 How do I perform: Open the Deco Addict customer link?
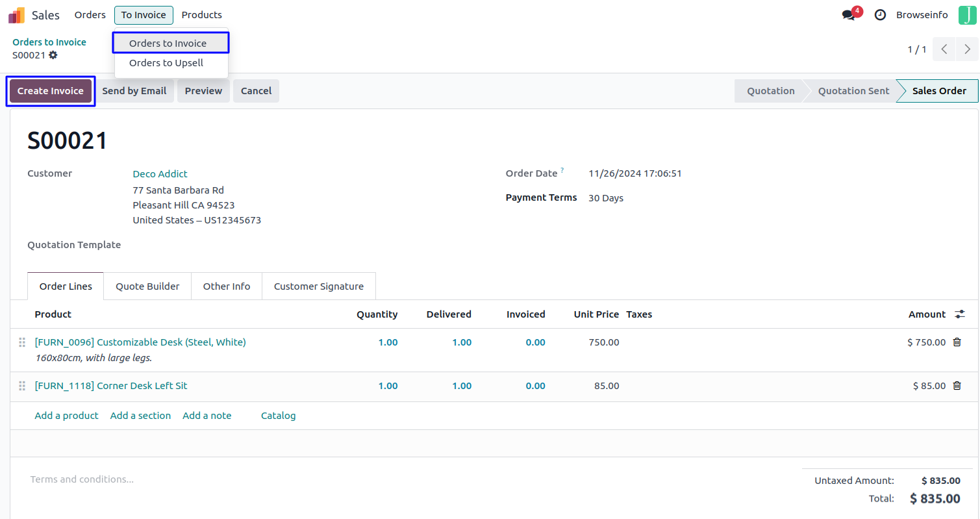click(x=160, y=174)
